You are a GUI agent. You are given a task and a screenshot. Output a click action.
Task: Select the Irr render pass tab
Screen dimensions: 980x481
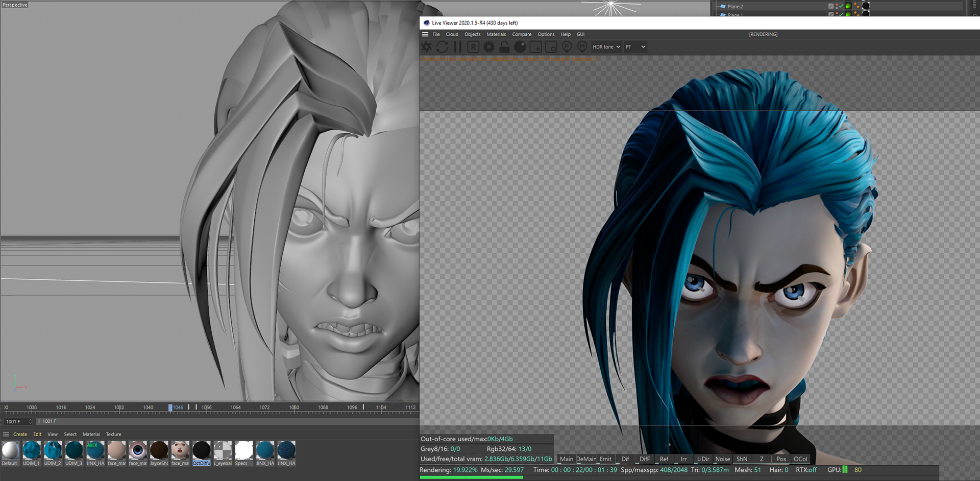[x=683, y=459]
